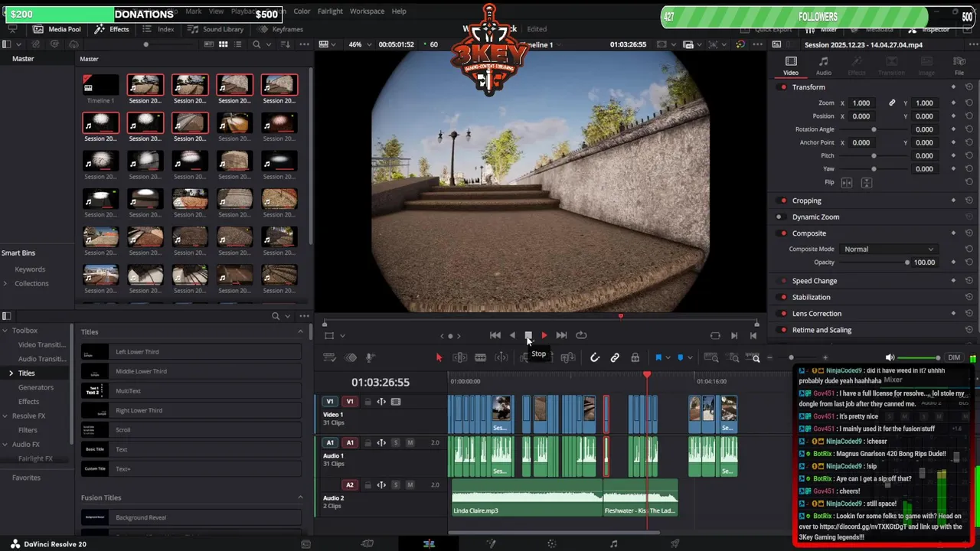Mute Audio 1 track M button
The image size is (980, 551).
click(x=410, y=443)
